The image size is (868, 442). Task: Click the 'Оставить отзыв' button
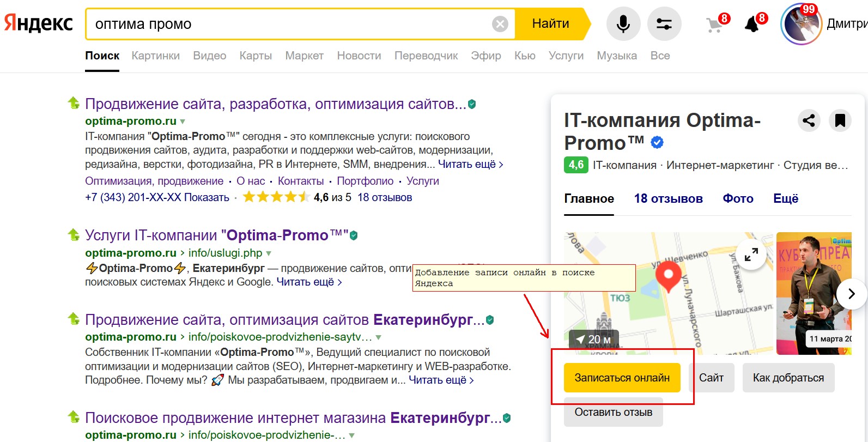pos(614,412)
